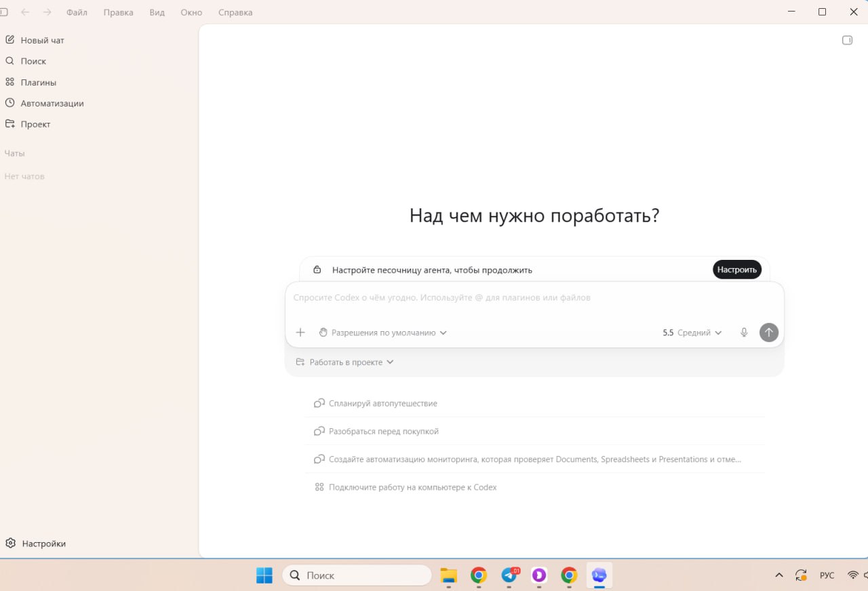Screen dimensions: 868x591
Task: Expand the Разрешения по умолчанию dropdown
Action: [x=383, y=332]
